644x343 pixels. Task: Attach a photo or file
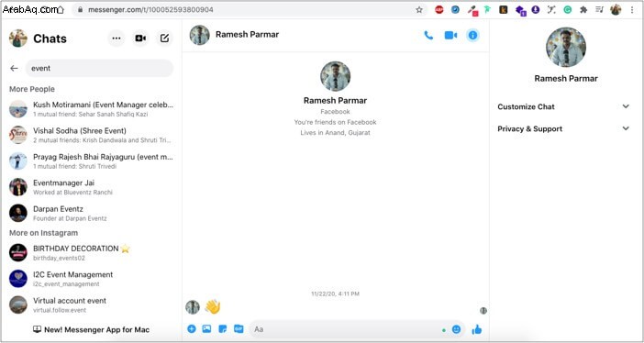click(x=206, y=329)
